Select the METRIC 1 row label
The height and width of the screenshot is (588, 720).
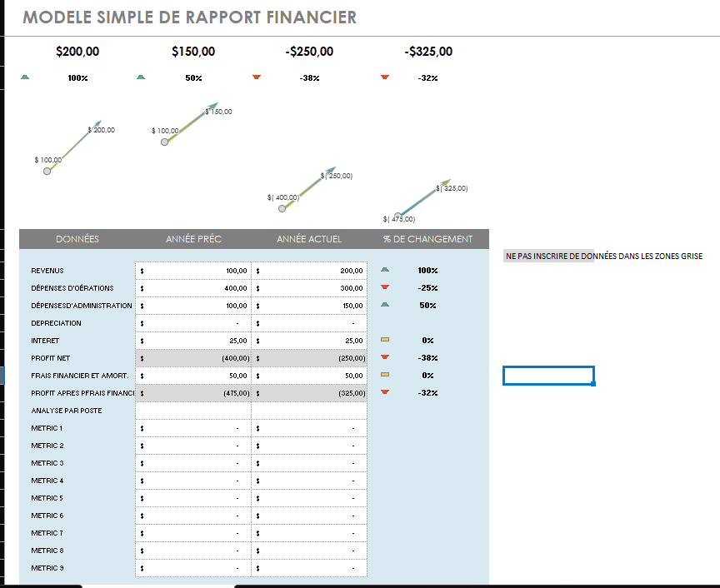pos(47,427)
